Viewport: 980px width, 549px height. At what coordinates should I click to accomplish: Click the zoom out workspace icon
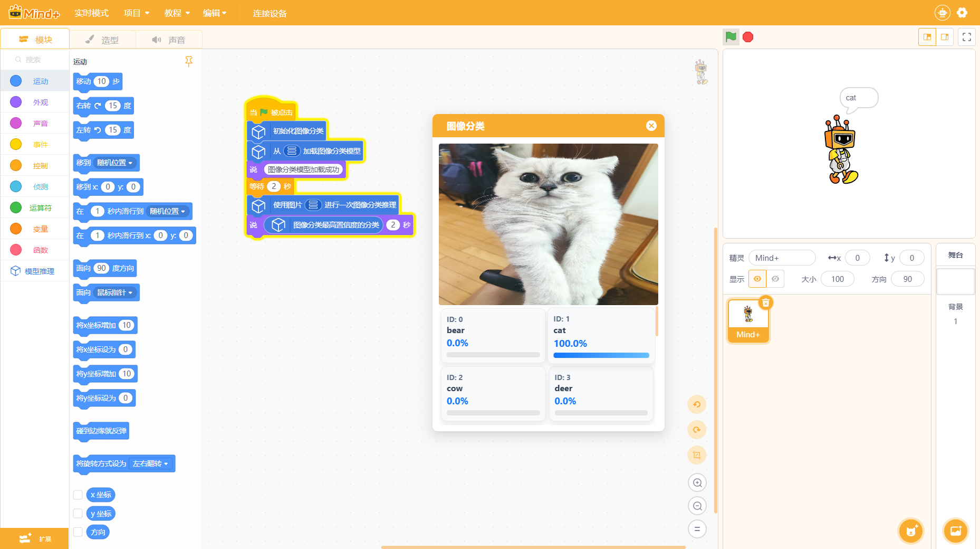[697, 506]
